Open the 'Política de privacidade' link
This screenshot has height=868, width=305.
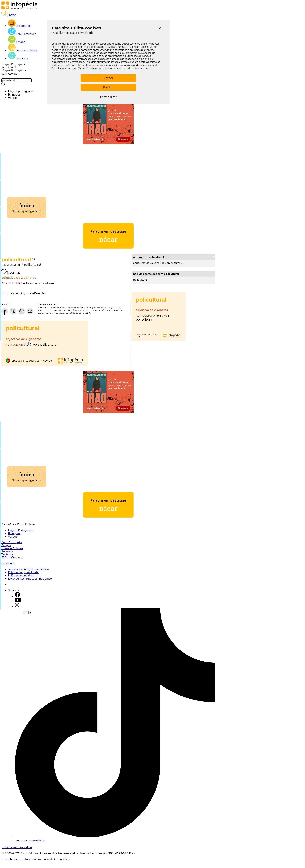coord(23,572)
